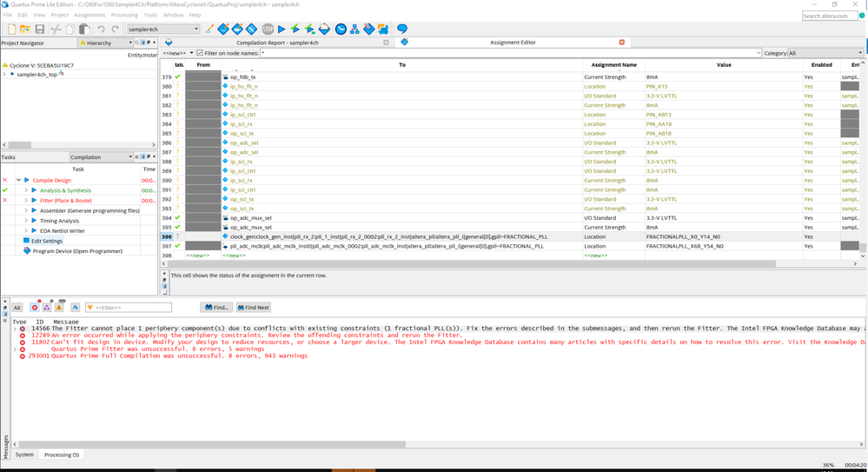Show error messages with red filter icon
Viewport: 868px width, 472px height.
tap(35, 308)
